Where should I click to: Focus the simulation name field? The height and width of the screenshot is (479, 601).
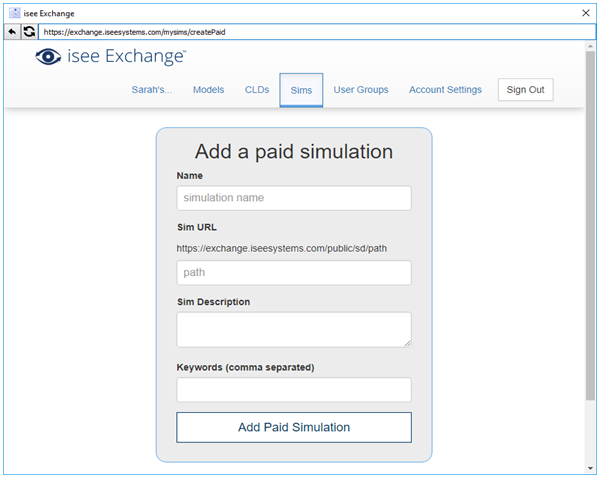294,198
